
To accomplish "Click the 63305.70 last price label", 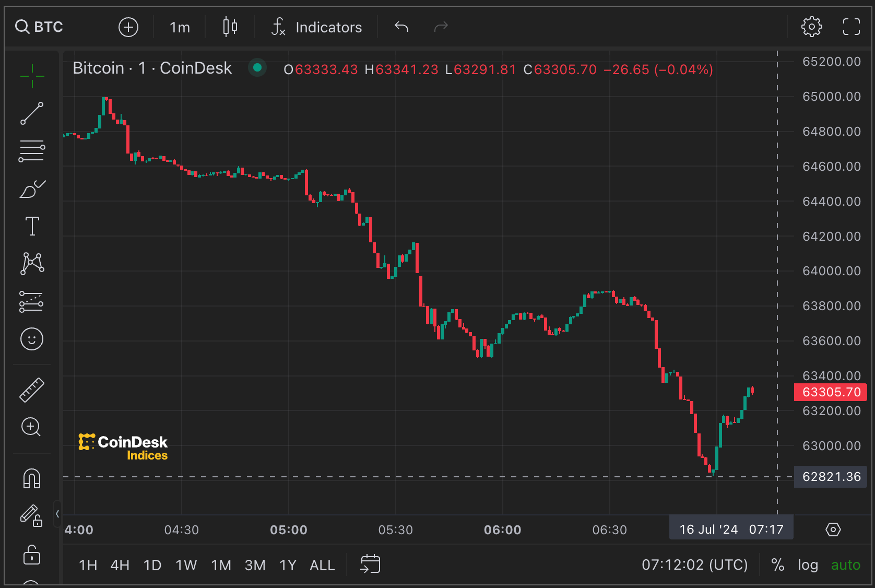I will (x=831, y=392).
